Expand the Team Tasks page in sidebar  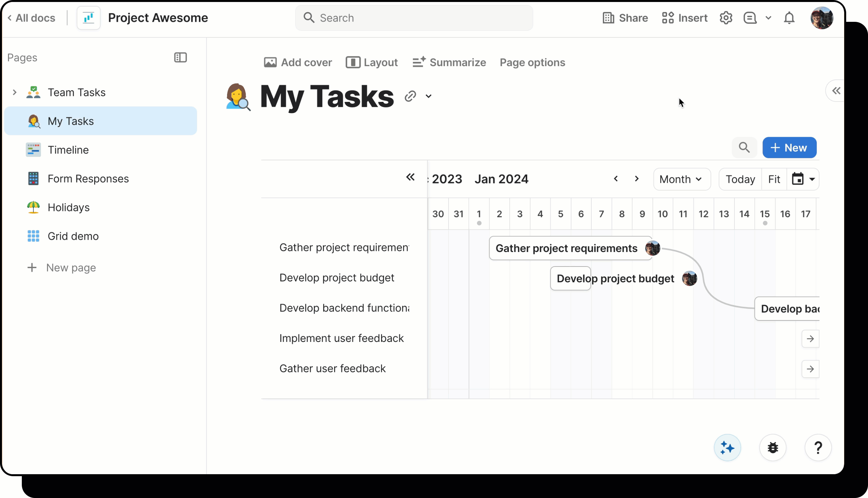[14, 92]
